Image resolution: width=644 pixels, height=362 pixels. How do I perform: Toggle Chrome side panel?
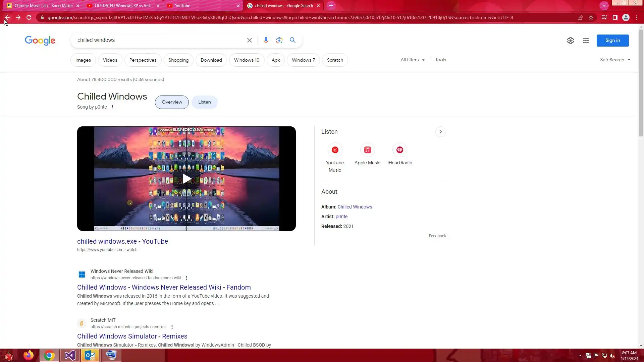[x=615, y=17]
